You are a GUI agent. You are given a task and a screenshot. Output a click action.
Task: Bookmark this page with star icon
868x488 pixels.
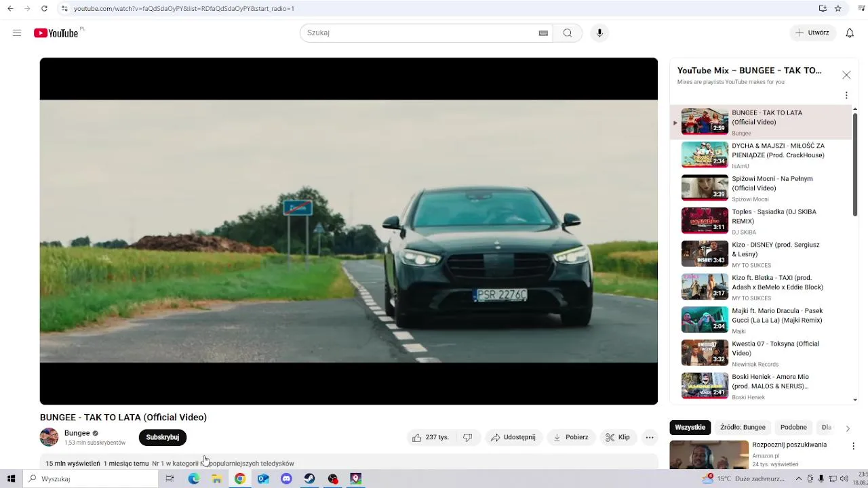pos(838,8)
